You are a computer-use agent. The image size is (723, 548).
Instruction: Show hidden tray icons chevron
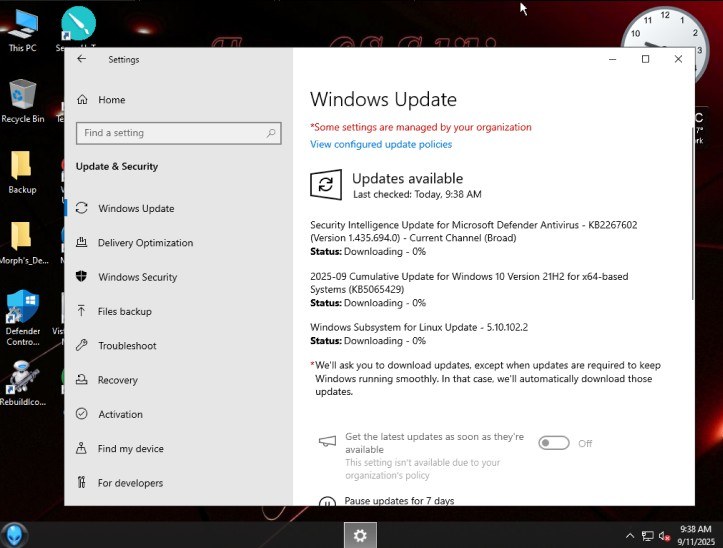(x=629, y=536)
